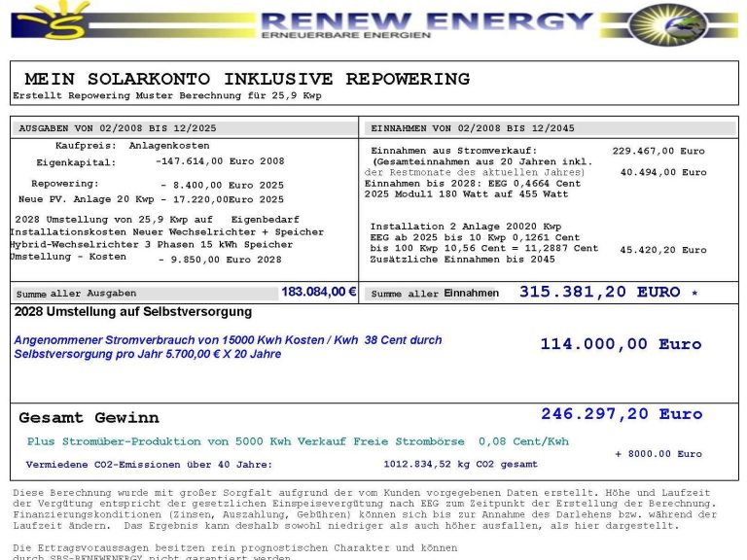The image size is (747, 560).
Task: Click 'AUSGABEN VON 02/2008 BIS 12/2025' header
Action: click(118, 128)
